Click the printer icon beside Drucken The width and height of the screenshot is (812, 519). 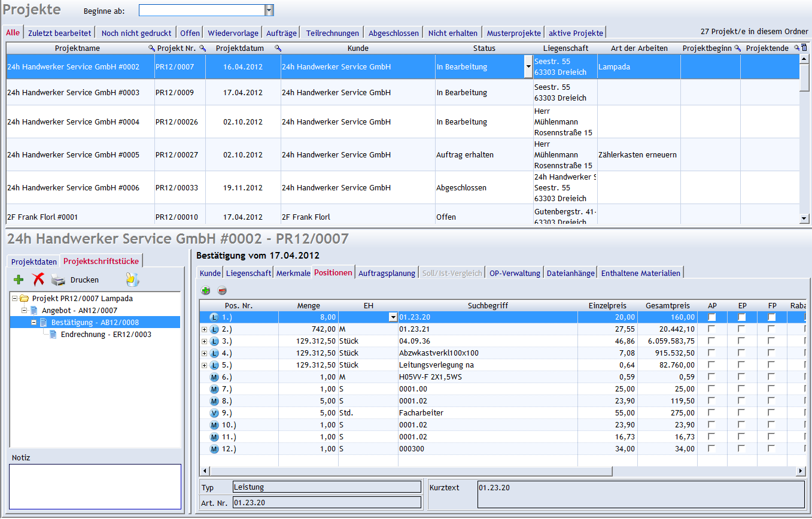pyautogui.click(x=58, y=280)
